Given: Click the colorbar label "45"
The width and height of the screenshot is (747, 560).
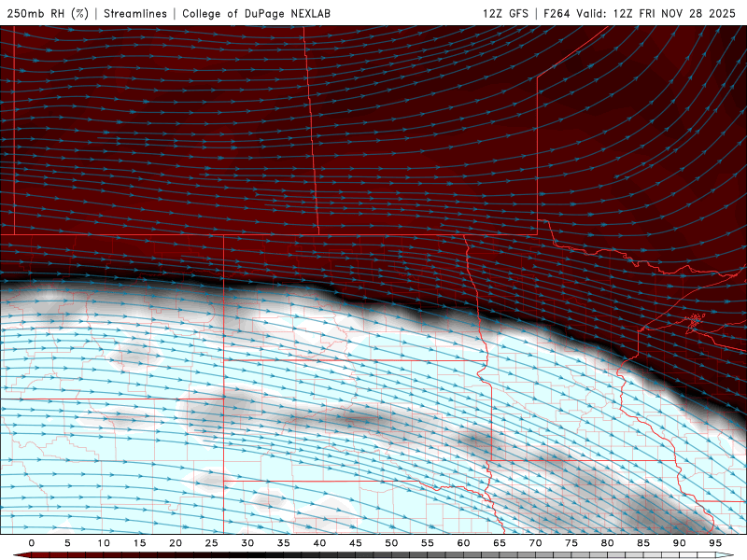Looking at the screenshot, I should pyautogui.click(x=355, y=543).
